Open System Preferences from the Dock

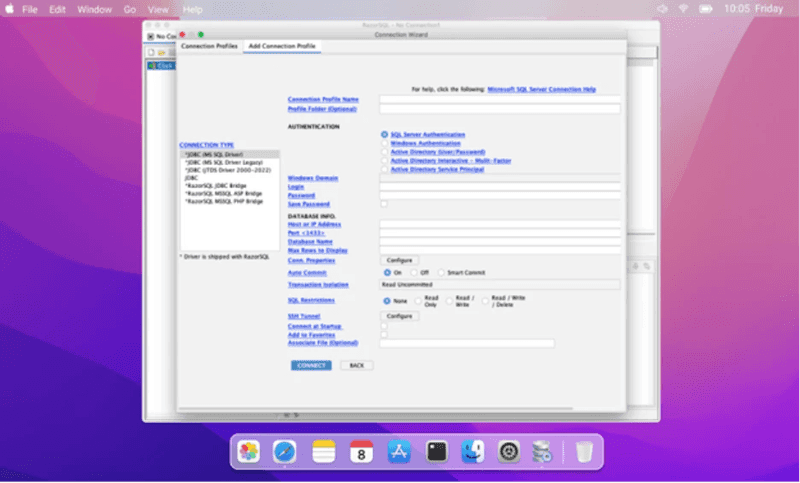point(509,452)
